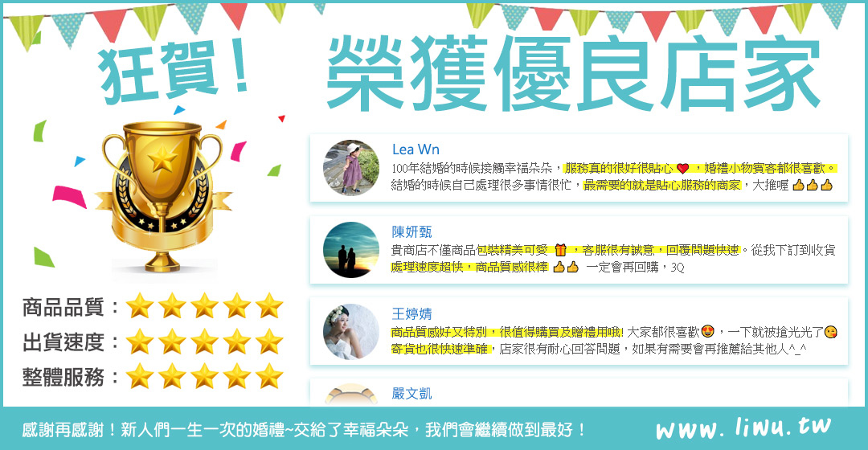Click 陳妍甄's sunset couple avatar
Viewport: 868px width, 450px height.
pos(351,250)
